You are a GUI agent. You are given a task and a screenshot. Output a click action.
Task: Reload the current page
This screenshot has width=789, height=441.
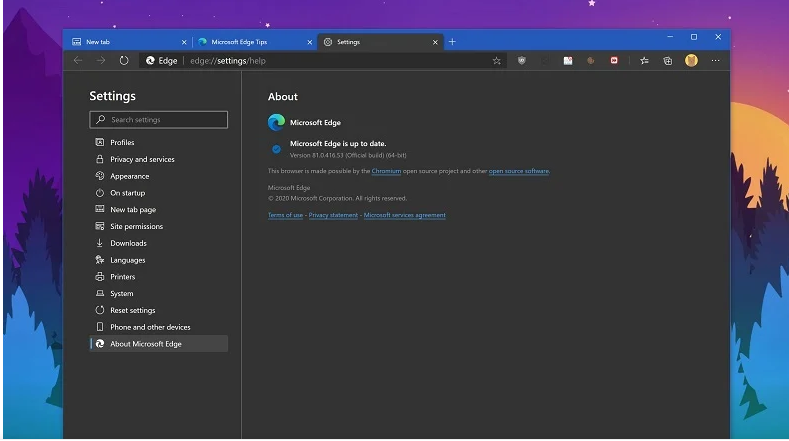[x=124, y=60]
